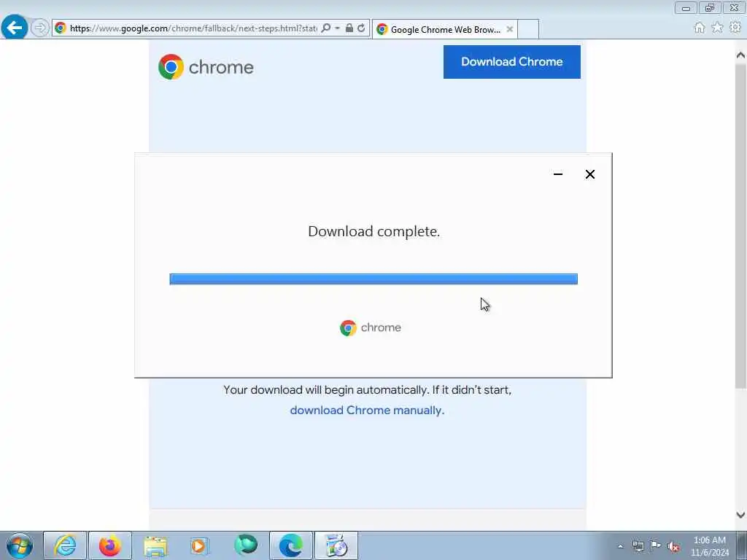Click the 'Download complete.' text
The height and width of the screenshot is (560, 747).
tap(374, 231)
